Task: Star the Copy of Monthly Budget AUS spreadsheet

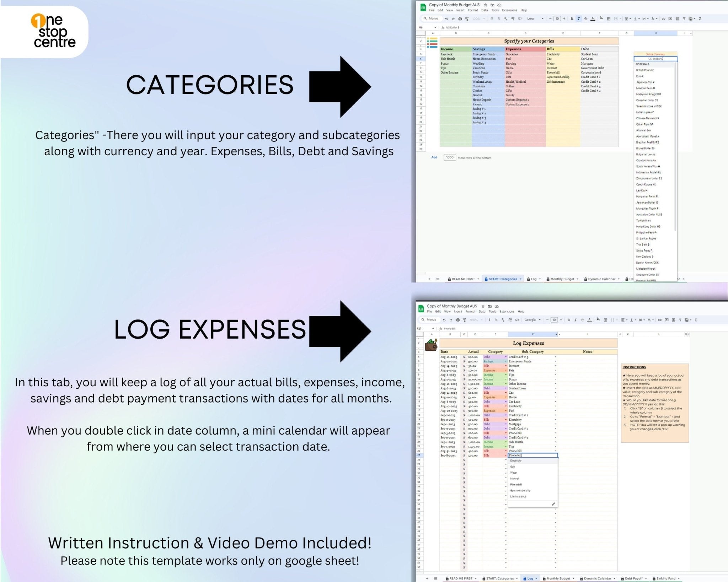Action: pos(485,5)
